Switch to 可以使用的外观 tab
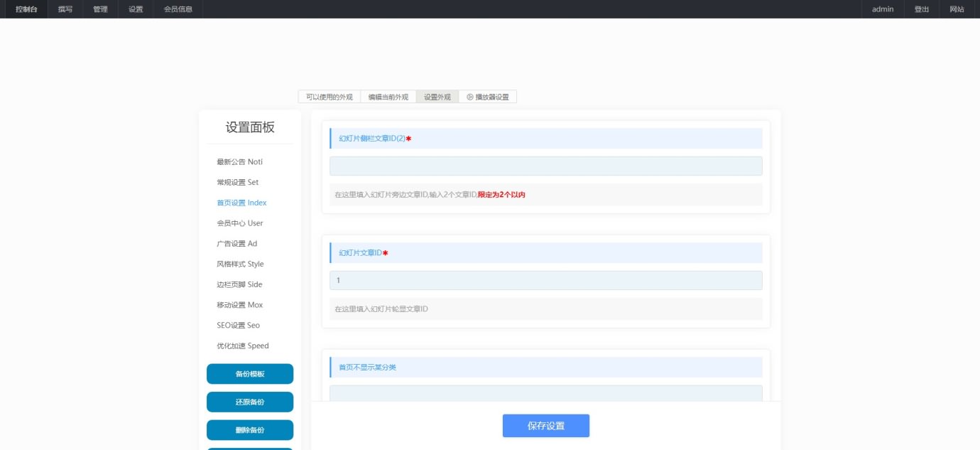 click(x=330, y=97)
